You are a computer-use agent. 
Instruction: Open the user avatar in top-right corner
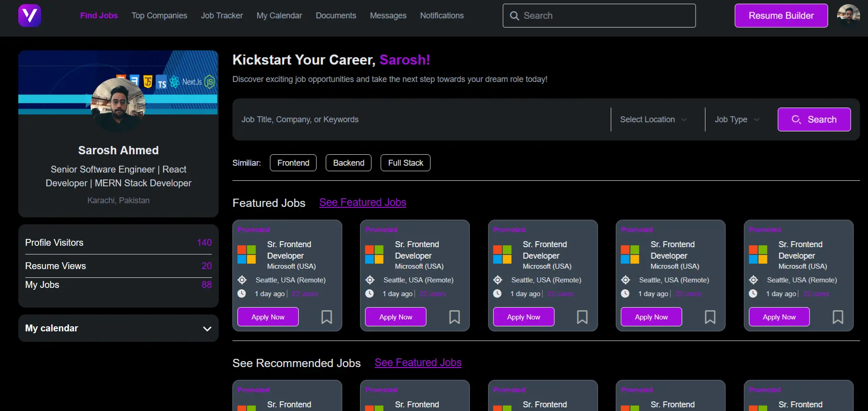pos(848,16)
